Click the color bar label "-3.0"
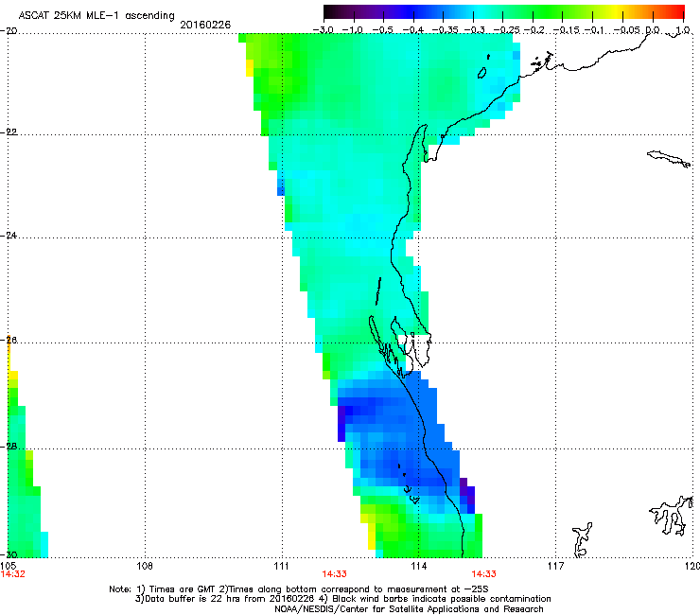This screenshot has height=615, width=700. click(323, 30)
